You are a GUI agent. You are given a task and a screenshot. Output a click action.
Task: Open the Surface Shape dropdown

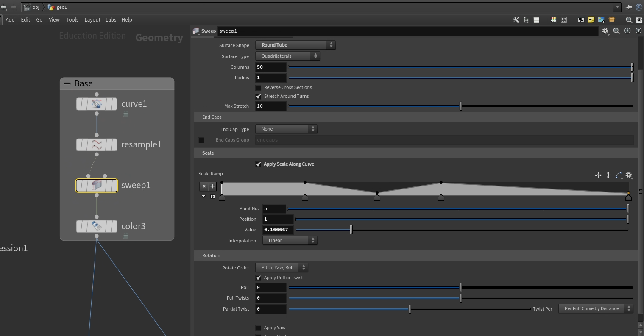(x=295, y=45)
